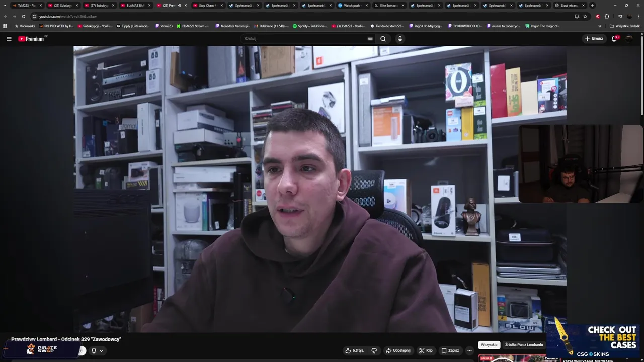
Task: Open Odebrane Gmail bookmark
Action: (x=272, y=26)
